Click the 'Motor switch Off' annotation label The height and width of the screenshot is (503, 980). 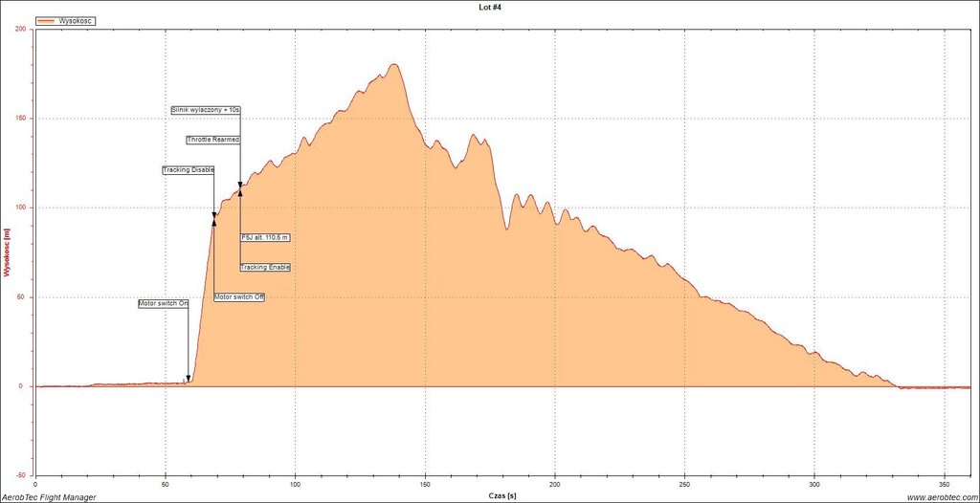[239, 297]
